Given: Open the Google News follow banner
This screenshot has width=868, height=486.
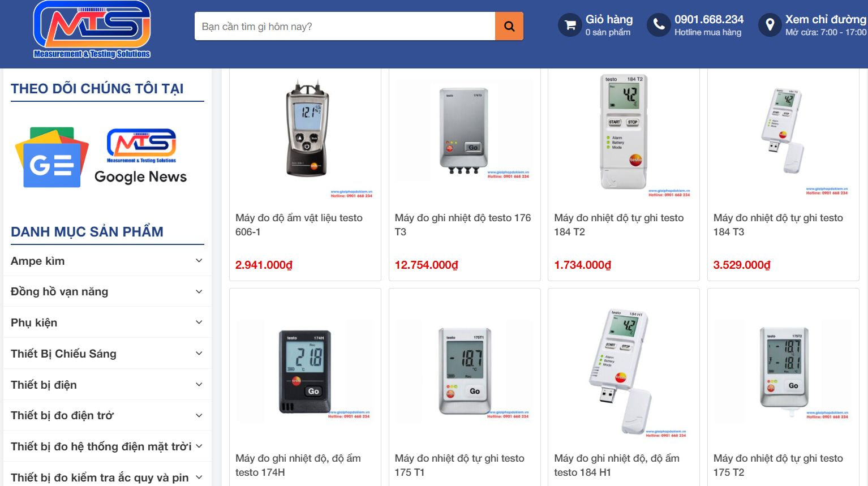Looking at the screenshot, I should 101,157.
